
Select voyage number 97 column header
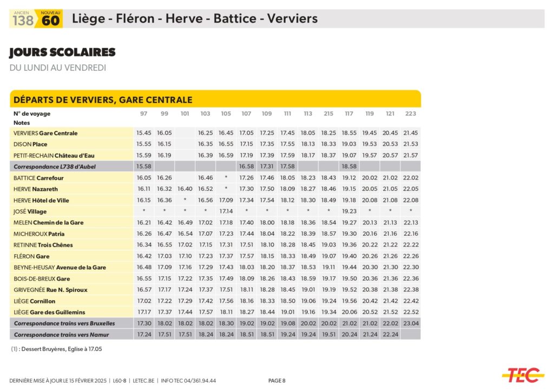(x=143, y=114)
